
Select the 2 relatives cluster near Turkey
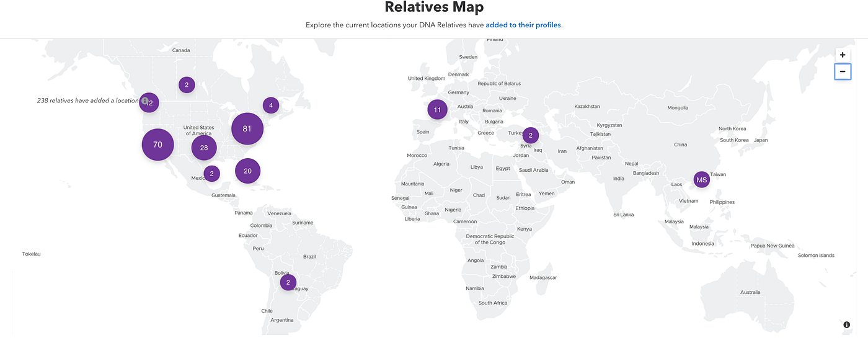(530, 135)
